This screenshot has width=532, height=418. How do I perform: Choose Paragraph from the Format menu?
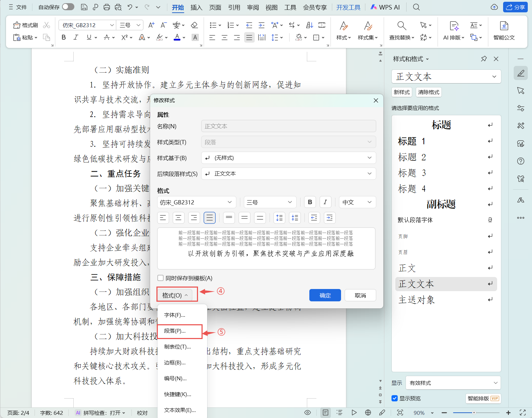click(179, 331)
